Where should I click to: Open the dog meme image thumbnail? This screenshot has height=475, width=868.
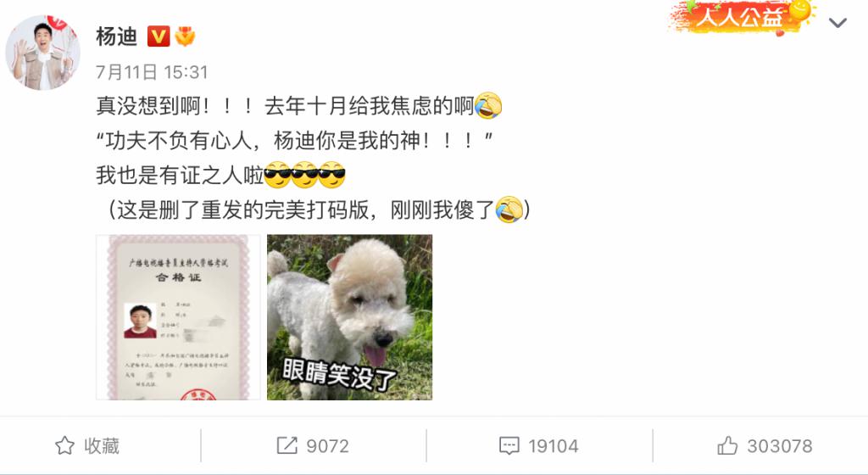349,317
